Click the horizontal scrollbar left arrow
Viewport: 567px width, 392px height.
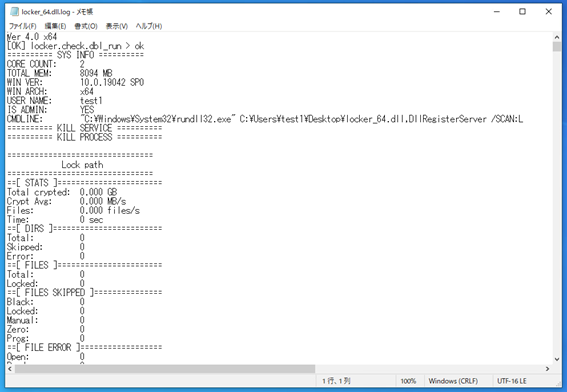[10, 368]
